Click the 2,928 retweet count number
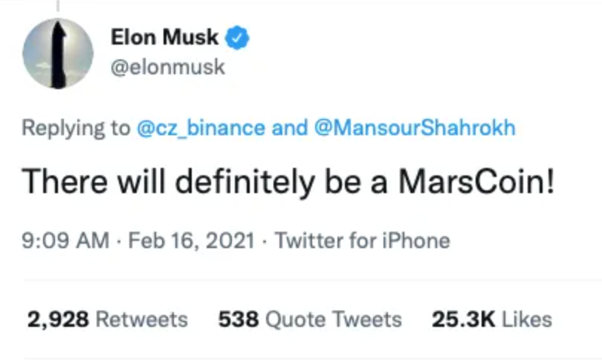The height and width of the screenshot is (364, 602). click(x=58, y=319)
